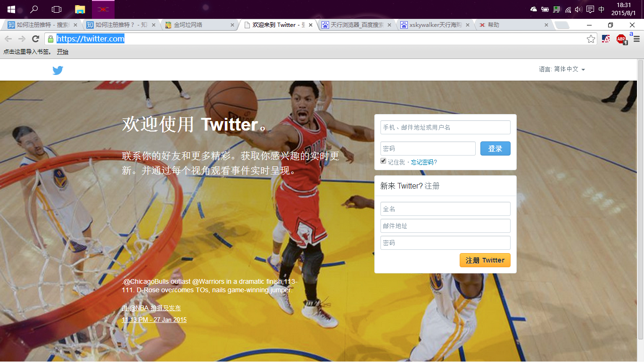Open the 由 @NBA 拍摄及发布 link

coord(151,308)
